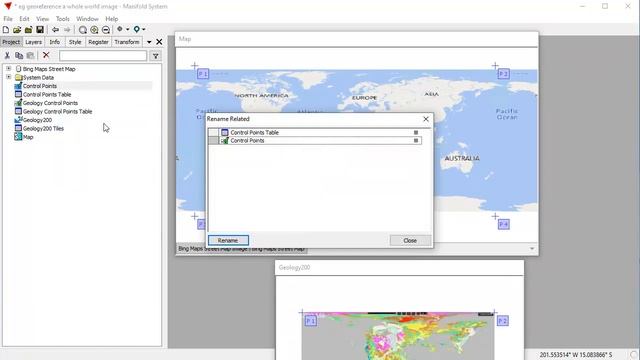Select Control Points Table in project tree

click(47, 94)
